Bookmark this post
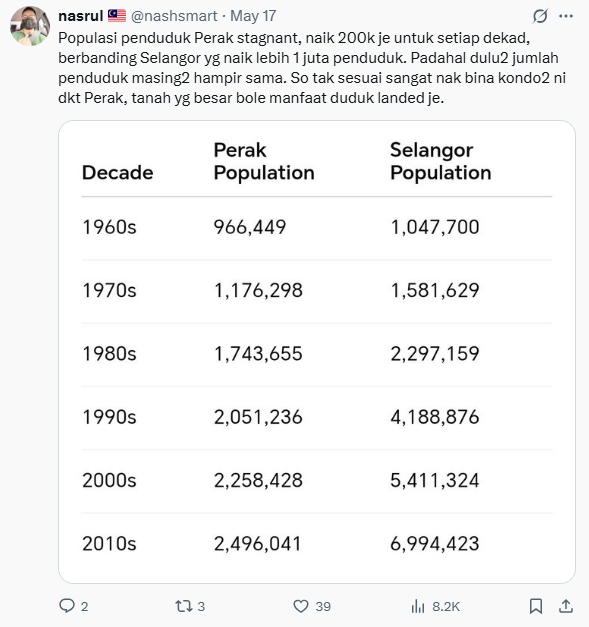 536,606
